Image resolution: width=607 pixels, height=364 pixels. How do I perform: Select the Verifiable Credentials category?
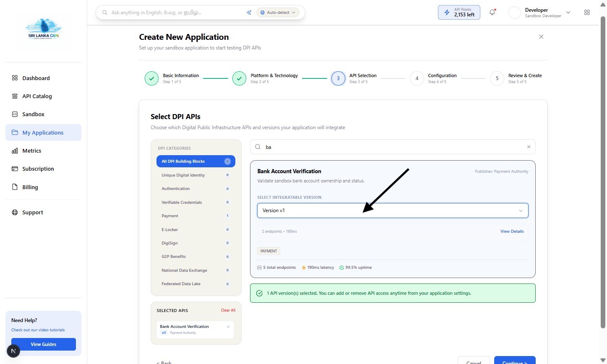195,203
